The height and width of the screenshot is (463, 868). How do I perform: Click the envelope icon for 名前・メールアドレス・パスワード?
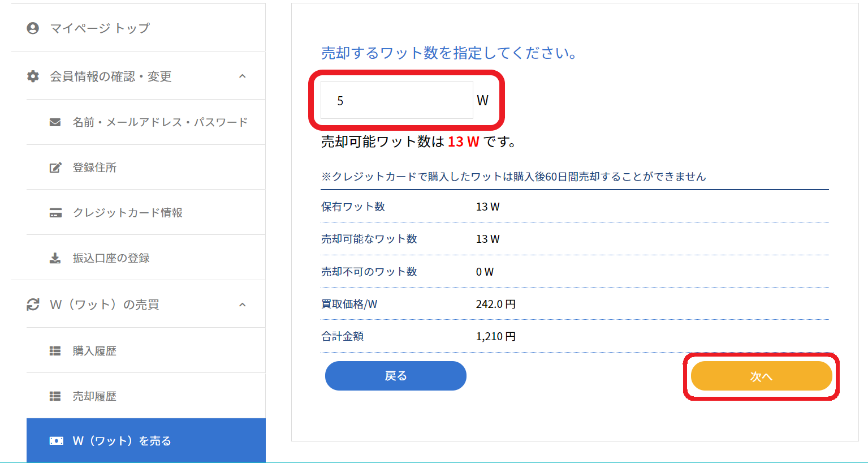[55, 122]
